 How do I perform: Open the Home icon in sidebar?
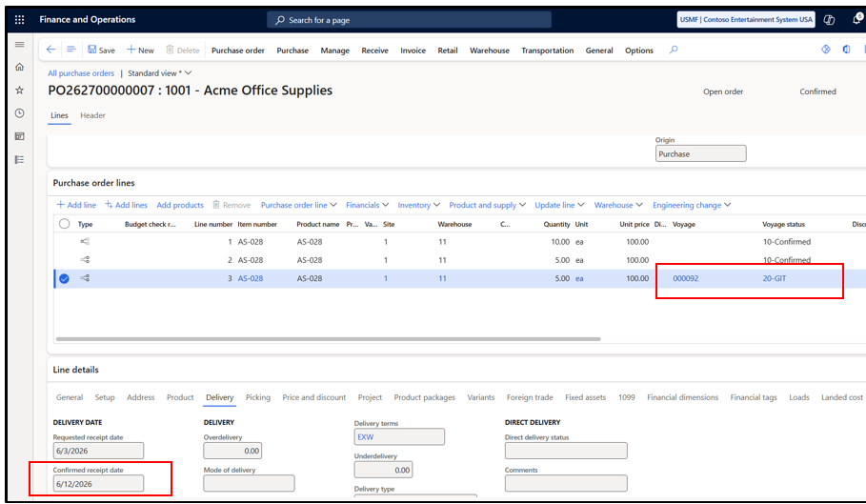coord(19,67)
